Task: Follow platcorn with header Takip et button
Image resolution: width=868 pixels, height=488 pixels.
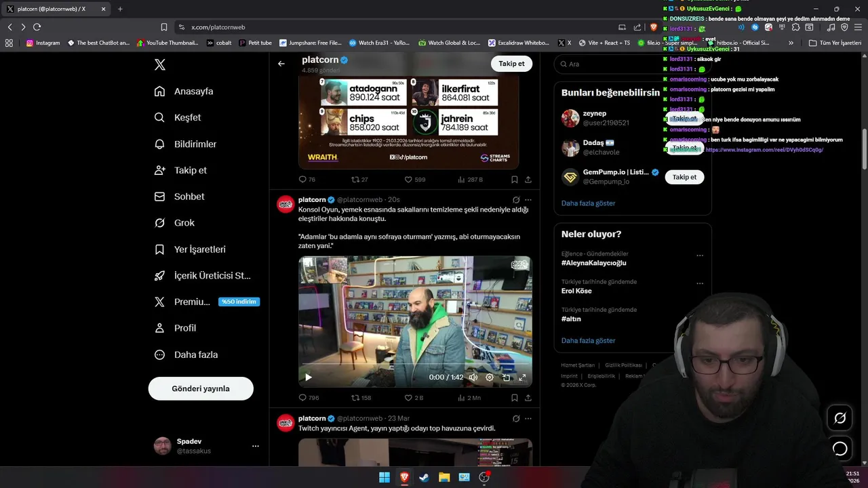Action: click(511, 64)
